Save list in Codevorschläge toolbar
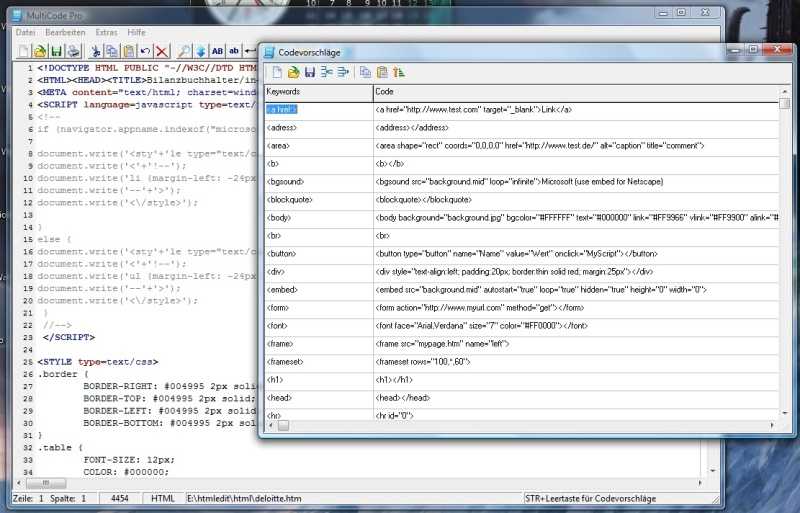This screenshot has height=513, width=800. click(310, 72)
